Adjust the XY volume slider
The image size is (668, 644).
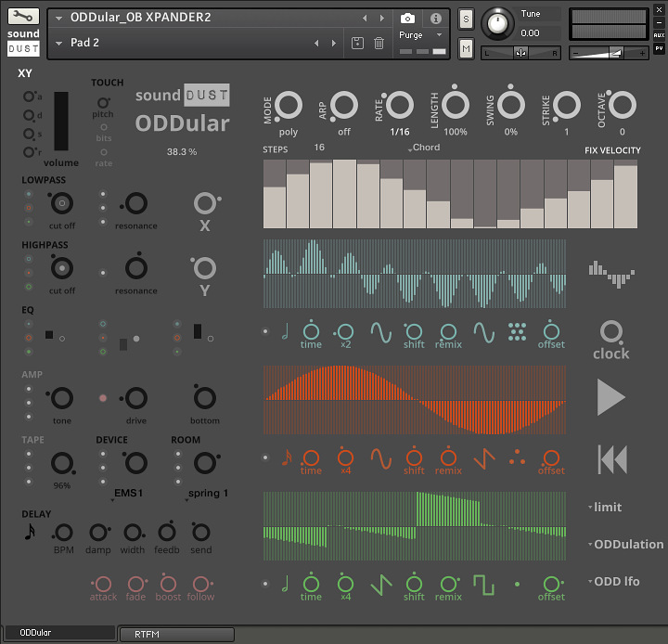click(61, 121)
